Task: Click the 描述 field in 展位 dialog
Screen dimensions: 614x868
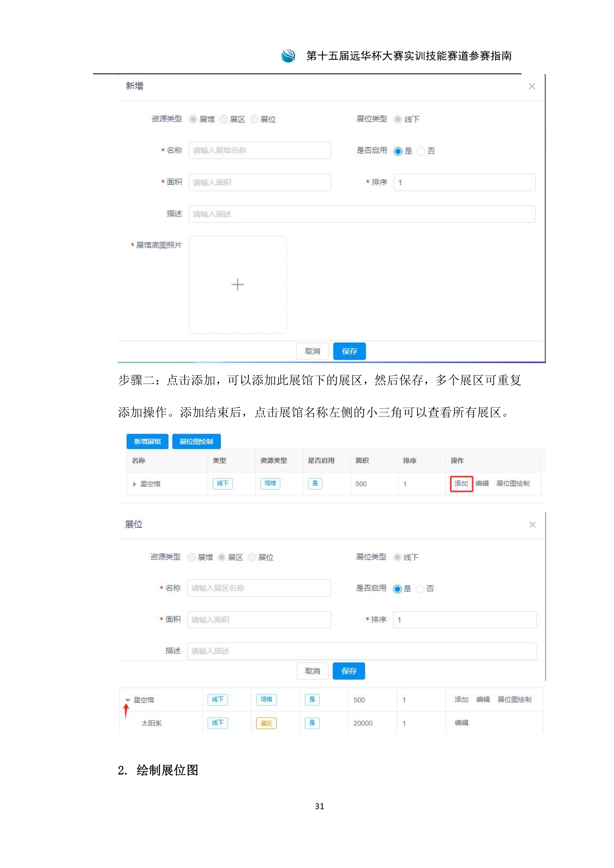Action: [x=362, y=651]
